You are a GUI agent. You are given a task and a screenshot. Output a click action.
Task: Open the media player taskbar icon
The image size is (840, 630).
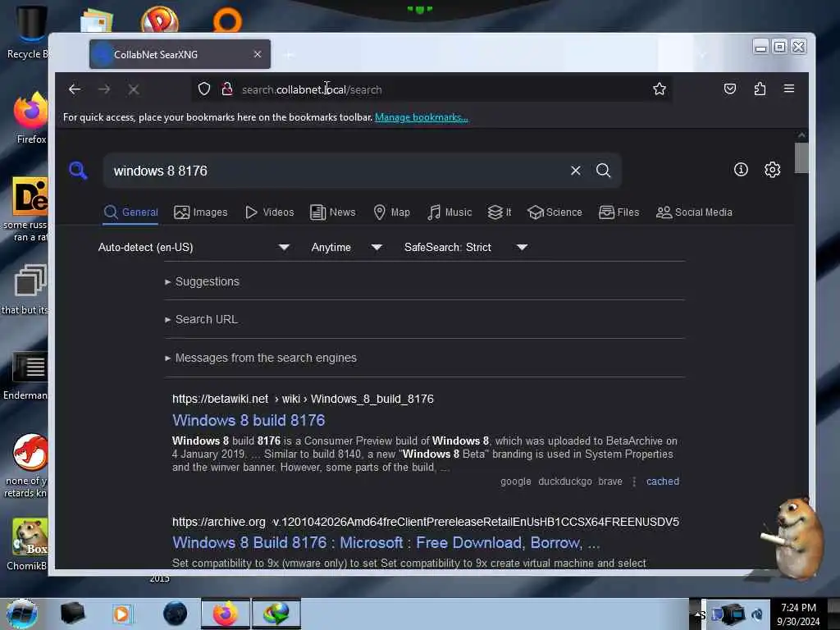pyautogui.click(x=121, y=614)
